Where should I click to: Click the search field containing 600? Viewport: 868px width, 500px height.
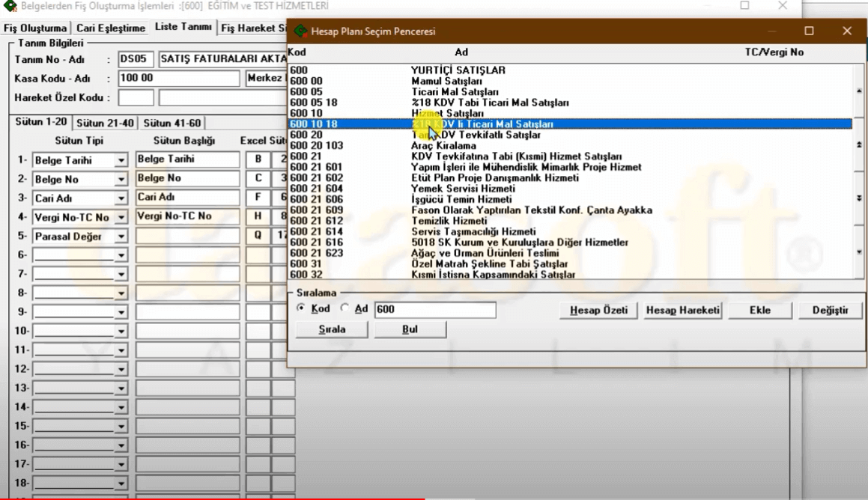pos(434,309)
